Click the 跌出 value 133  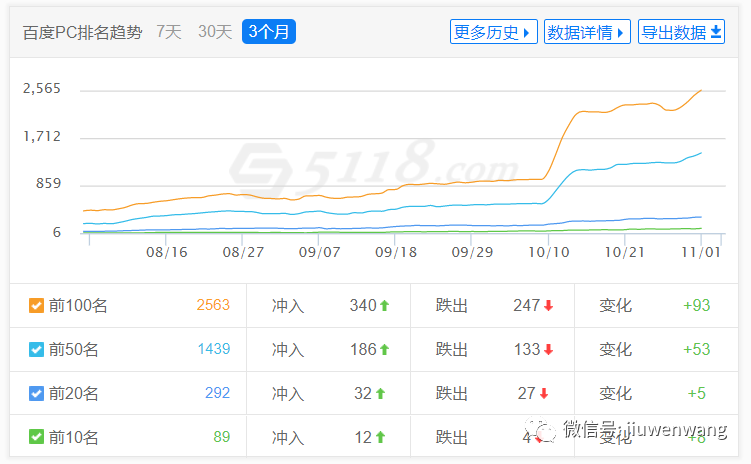527,349
